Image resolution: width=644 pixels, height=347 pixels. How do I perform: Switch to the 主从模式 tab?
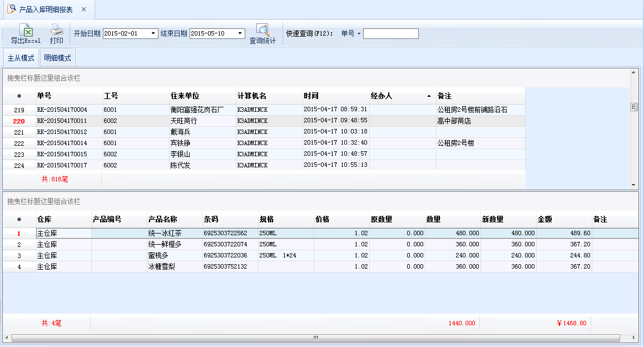(x=21, y=58)
